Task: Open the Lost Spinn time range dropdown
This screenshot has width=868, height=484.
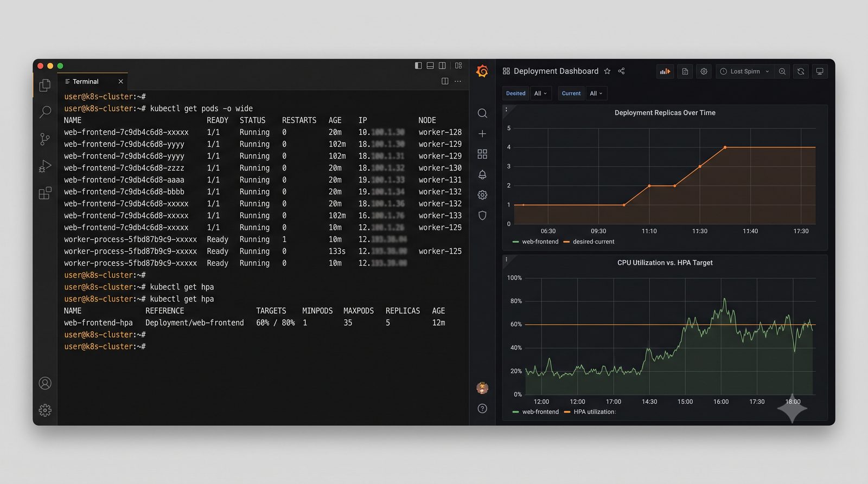Action: (x=744, y=72)
